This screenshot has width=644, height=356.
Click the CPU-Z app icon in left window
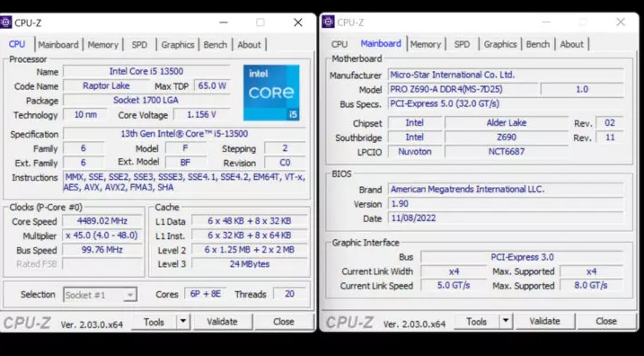click(x=5, y=22)
